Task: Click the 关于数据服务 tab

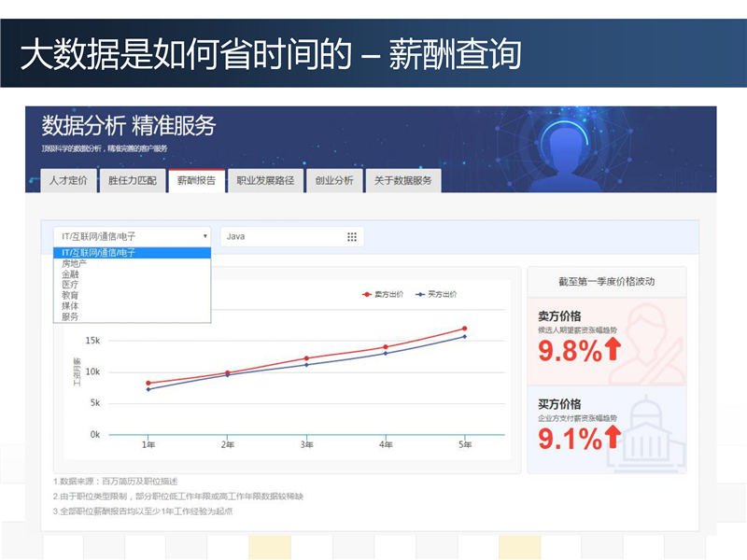Action: (x=402, y=181)
